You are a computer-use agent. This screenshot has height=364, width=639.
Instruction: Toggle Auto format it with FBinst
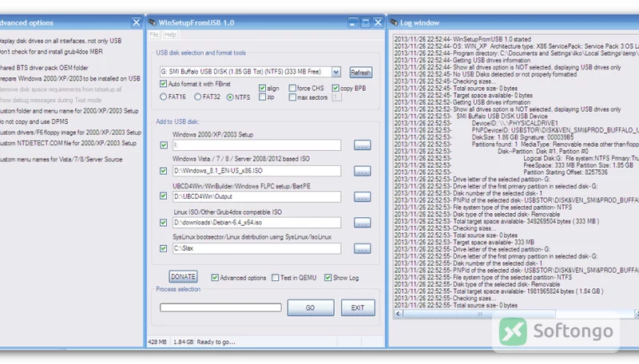pos(164,84)
